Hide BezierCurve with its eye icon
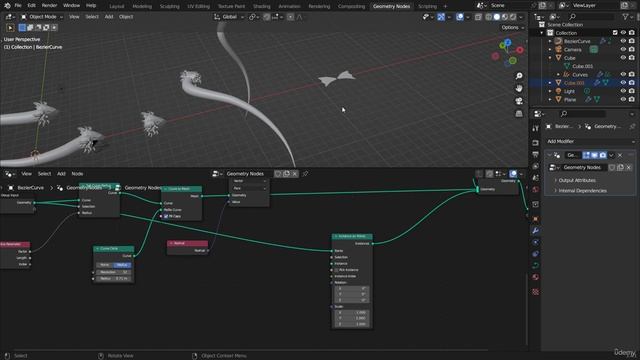Screen dimensions: 640x360 coord(623,41)
